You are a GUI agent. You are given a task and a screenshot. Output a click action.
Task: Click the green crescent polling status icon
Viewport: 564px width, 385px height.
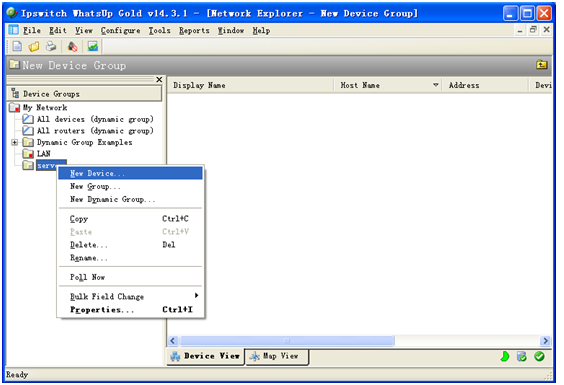click(x=505, y=357)
